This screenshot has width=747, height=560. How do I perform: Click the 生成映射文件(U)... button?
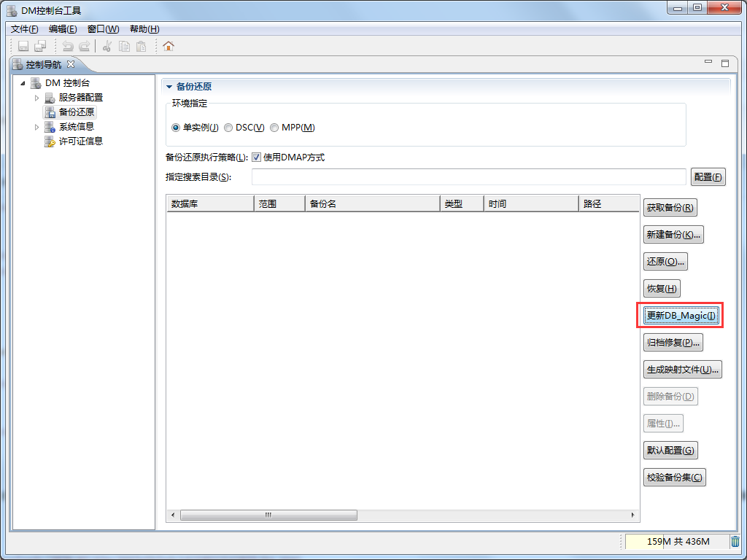(x=682, y=370)
